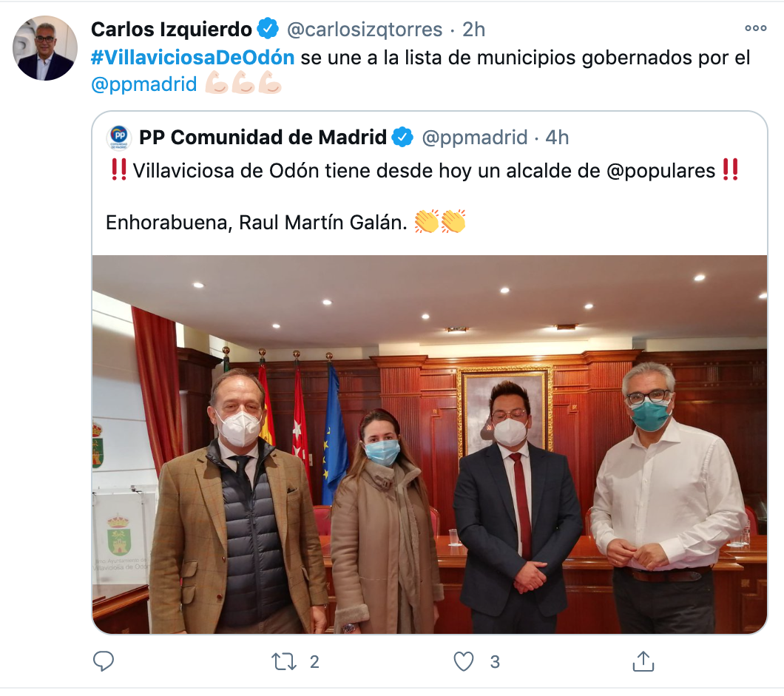Click PP Comunidad de Madrid display name
This screenshot has height=696, width=784.
point(263,137)
